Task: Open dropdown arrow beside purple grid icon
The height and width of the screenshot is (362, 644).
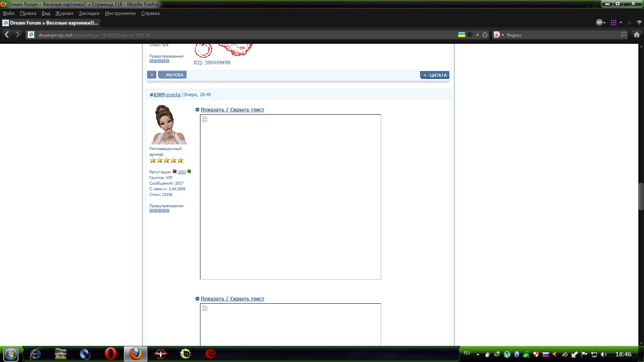Action: click(x=621, y=23)
